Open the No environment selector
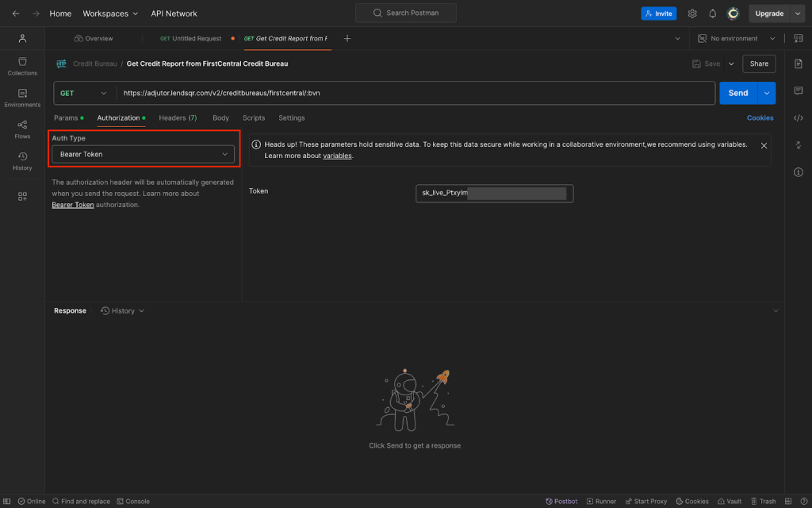Screen dimensions: 812x508 tap(737, 38)
